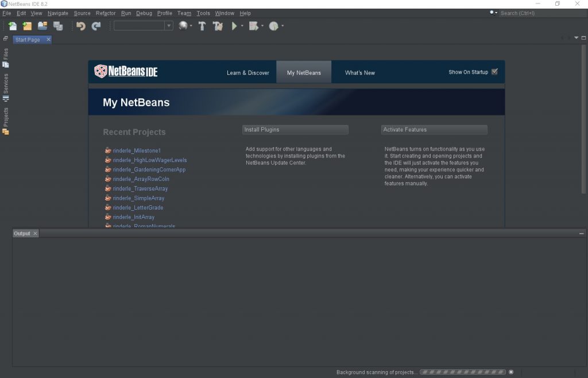588x378 pixels.
Task: Open recent project rinderle_SimpleArray
Action: point(138,198)
